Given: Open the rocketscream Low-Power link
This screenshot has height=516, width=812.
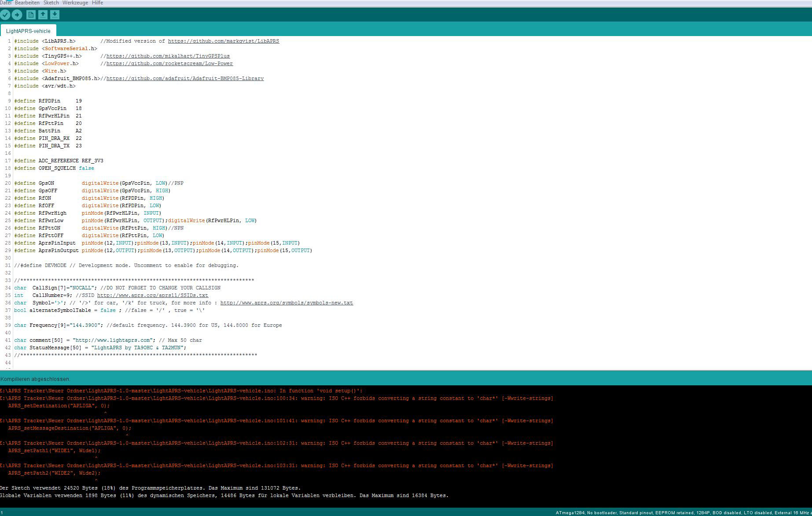Looking at the screenshot, I should 169,64.
